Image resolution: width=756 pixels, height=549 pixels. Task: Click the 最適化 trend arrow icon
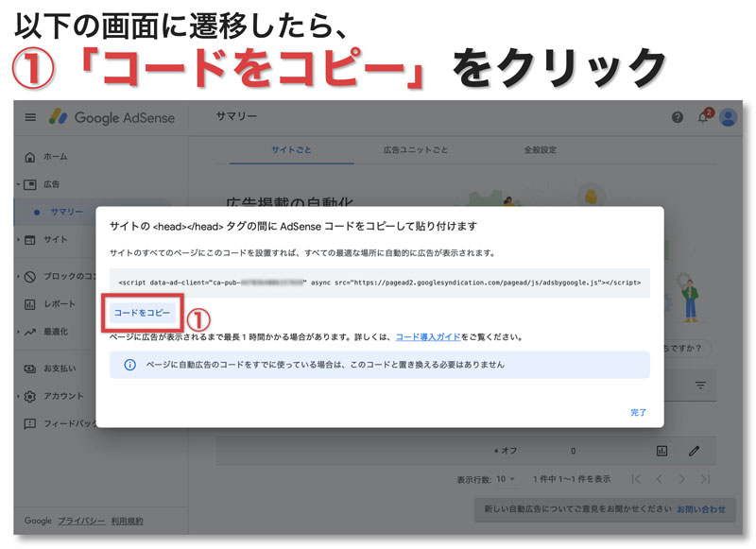point(30,332)
